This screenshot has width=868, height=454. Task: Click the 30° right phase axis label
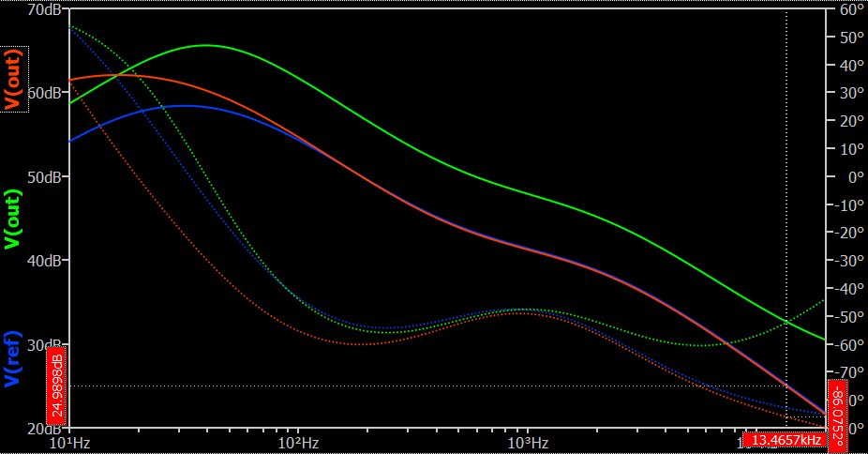click(x=851, y=93)
